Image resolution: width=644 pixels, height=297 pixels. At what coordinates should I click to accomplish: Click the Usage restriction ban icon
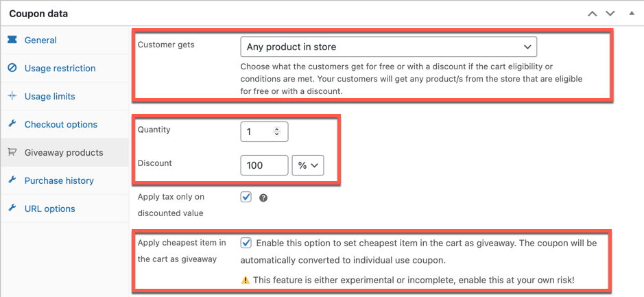tap(12, 68)
